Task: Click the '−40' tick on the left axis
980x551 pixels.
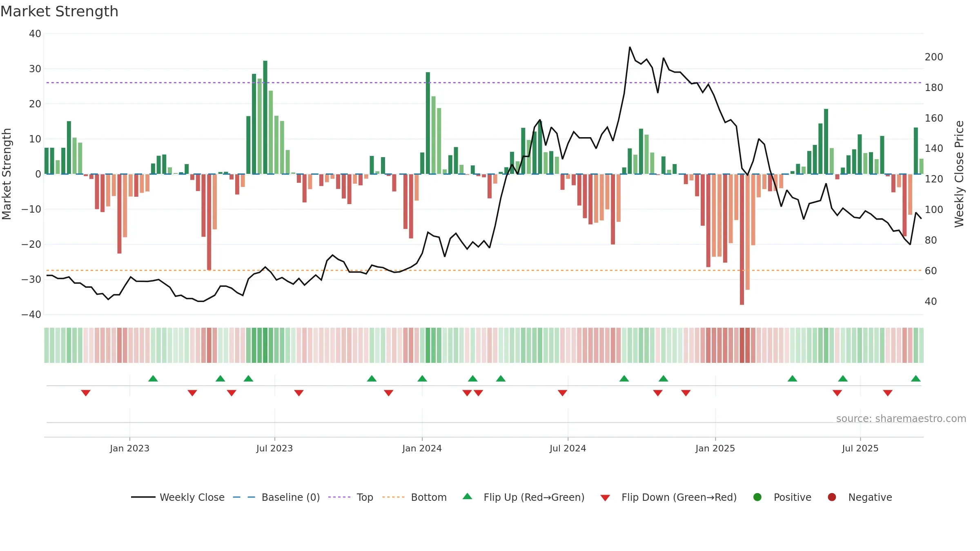Action: 31,315
